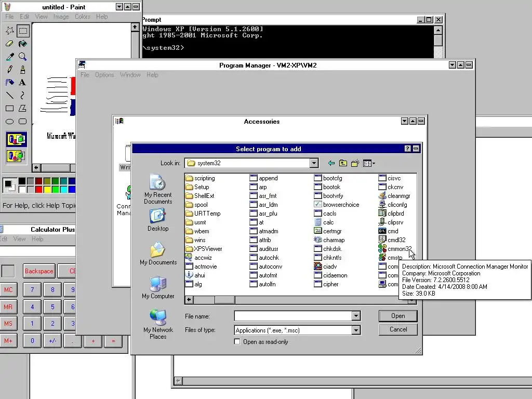
Task: Select the Pick Color eyedropper tool
Action: 9,57
